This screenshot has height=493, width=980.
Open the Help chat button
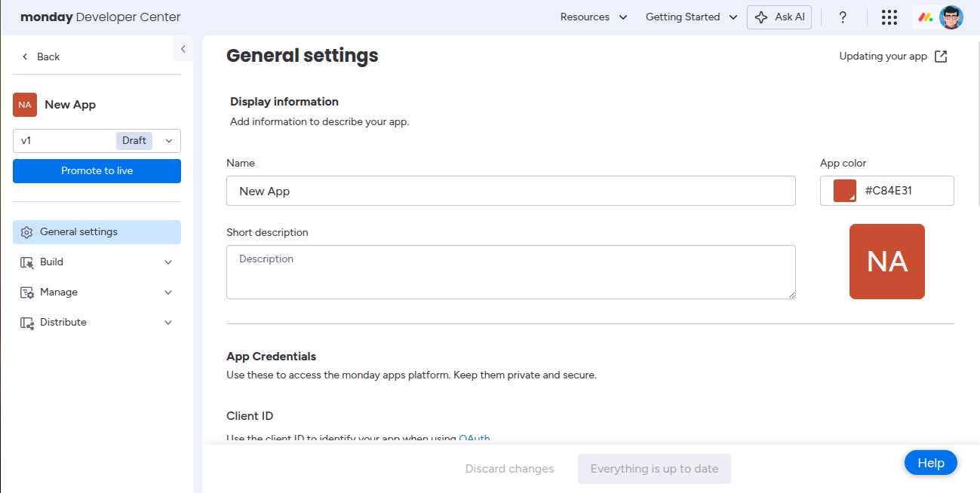click(x=931, y=463)
